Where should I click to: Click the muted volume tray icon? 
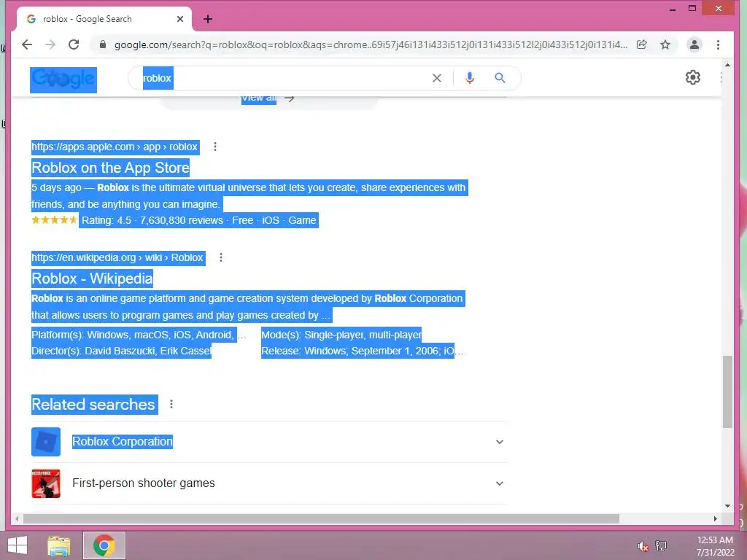coord(643,546)
